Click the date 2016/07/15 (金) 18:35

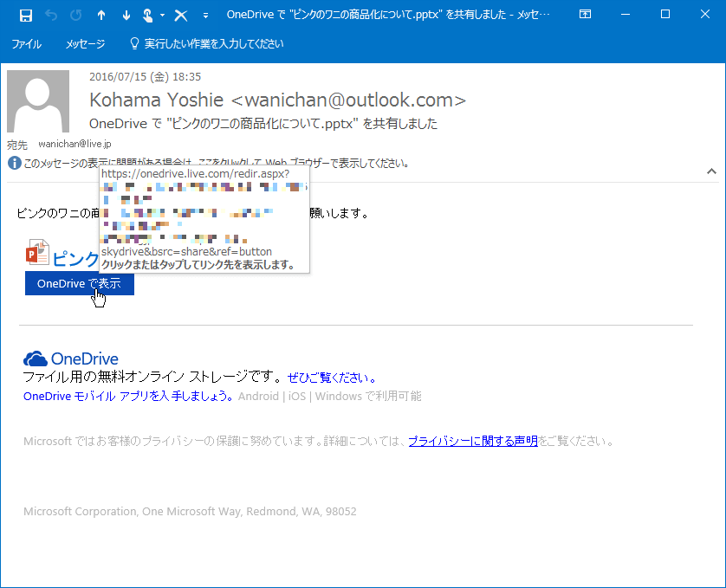click(145, 77)
